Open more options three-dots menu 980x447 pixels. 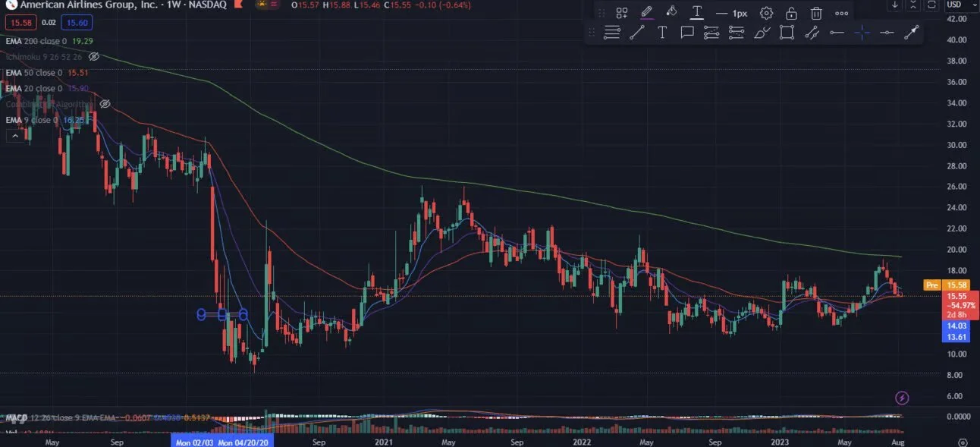841,13
